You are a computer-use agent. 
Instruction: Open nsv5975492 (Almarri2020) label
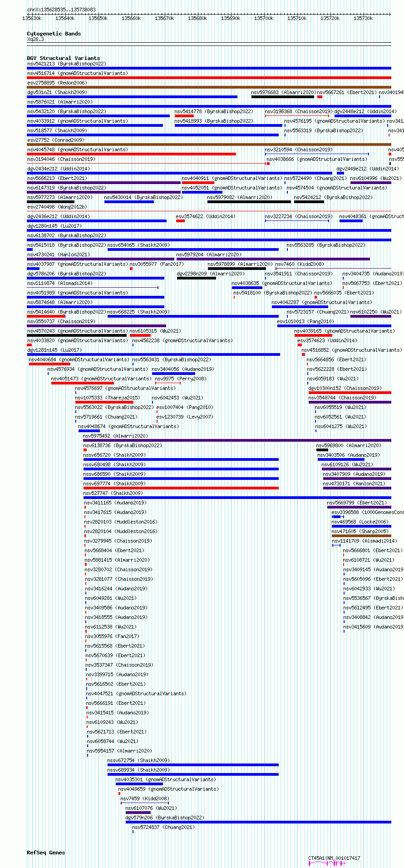(115, 436)
